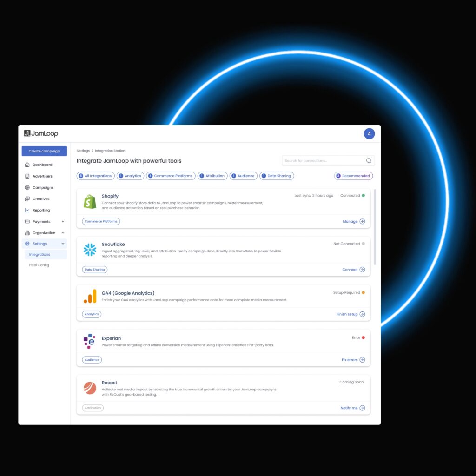The image size is (476, 476).
Task: Click the Create campaign button
Action: click(44, 151)
